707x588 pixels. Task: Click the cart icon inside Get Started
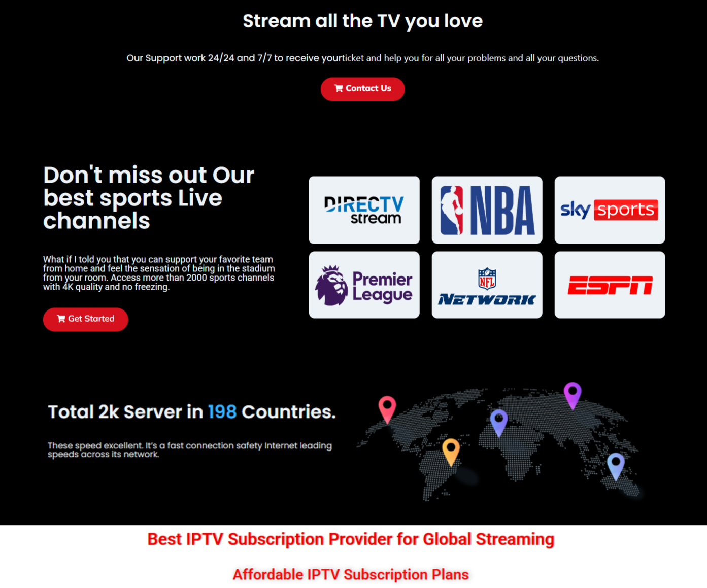(x=61, y=319)
